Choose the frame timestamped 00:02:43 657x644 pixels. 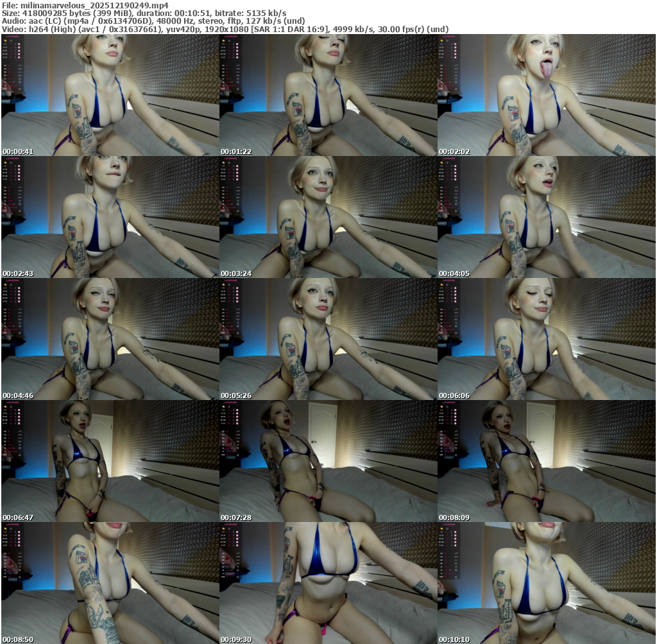click(110, 216)
